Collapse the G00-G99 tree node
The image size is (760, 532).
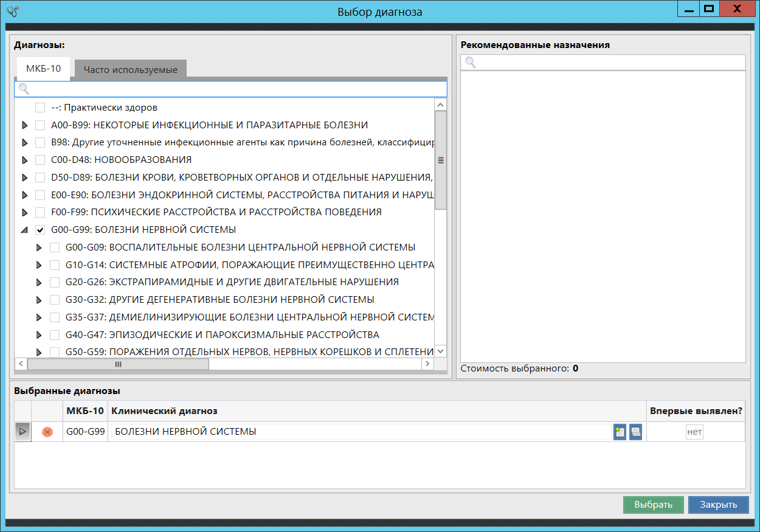coord(24,230)
